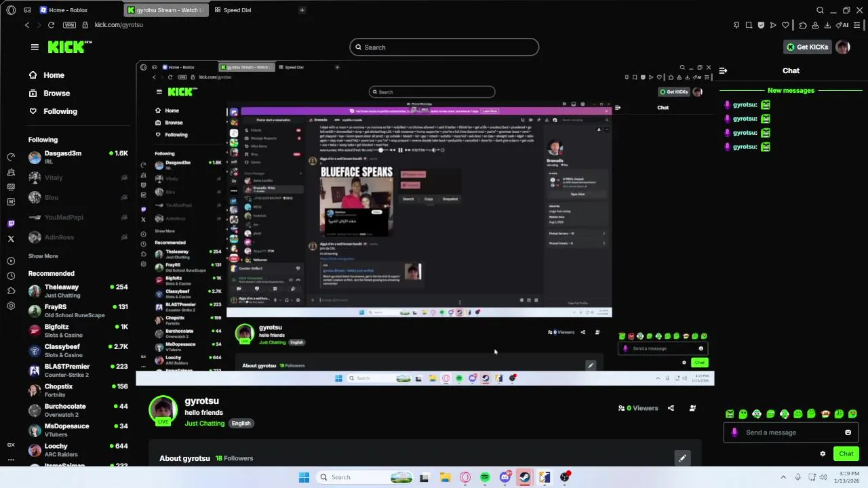This screenshot has height=488, width=868.
Task: Open the Just Chatting category link under gyrotsu
Action: point(204,424)
